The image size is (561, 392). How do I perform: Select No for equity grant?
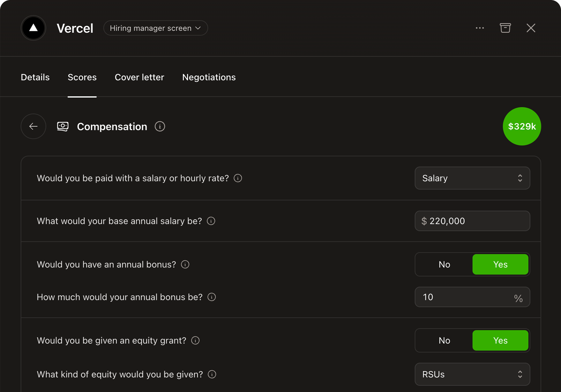tap(444, 341)
